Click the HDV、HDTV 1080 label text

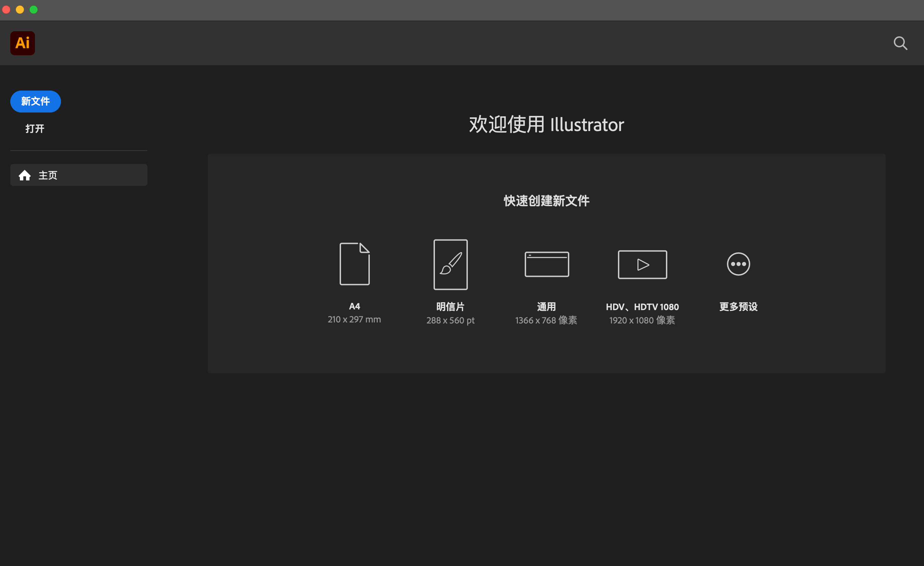[x=642, y=307]
